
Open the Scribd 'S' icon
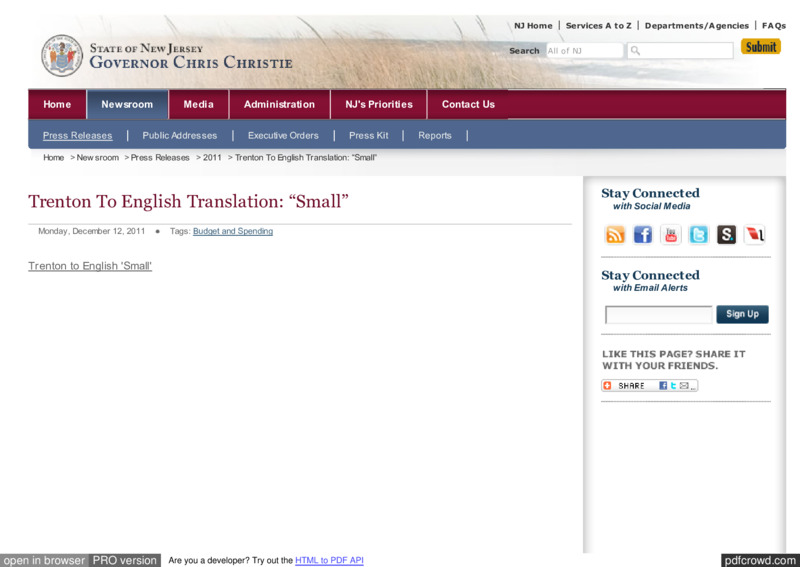click(x=727, y=235)
